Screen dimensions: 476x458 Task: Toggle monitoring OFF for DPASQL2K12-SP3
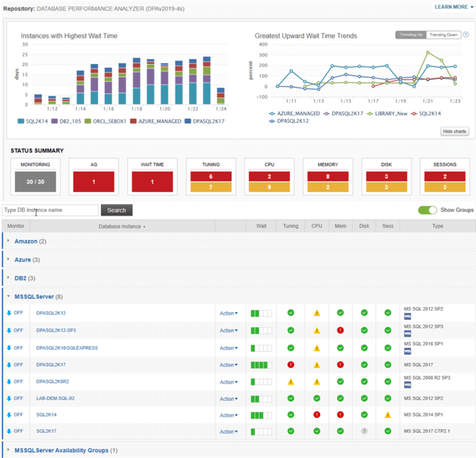pos(15,330)
